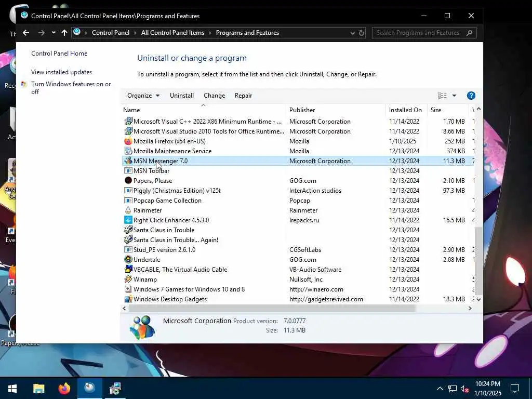Click the Nullsoft, Inc publisher cell
This screenshot has height=399, width=532.
pyautogui.click(x=306, y=279)
